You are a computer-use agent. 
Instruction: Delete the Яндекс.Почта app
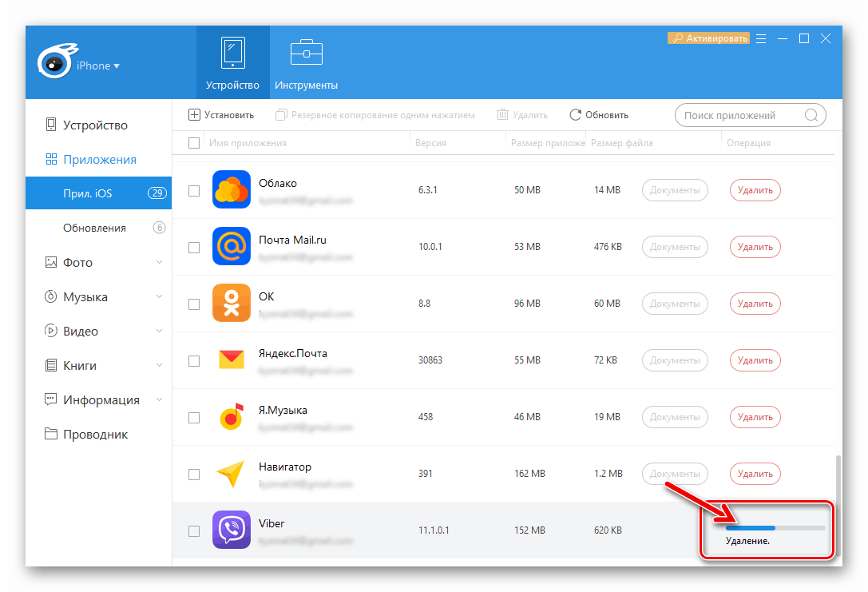click(755, 360)
